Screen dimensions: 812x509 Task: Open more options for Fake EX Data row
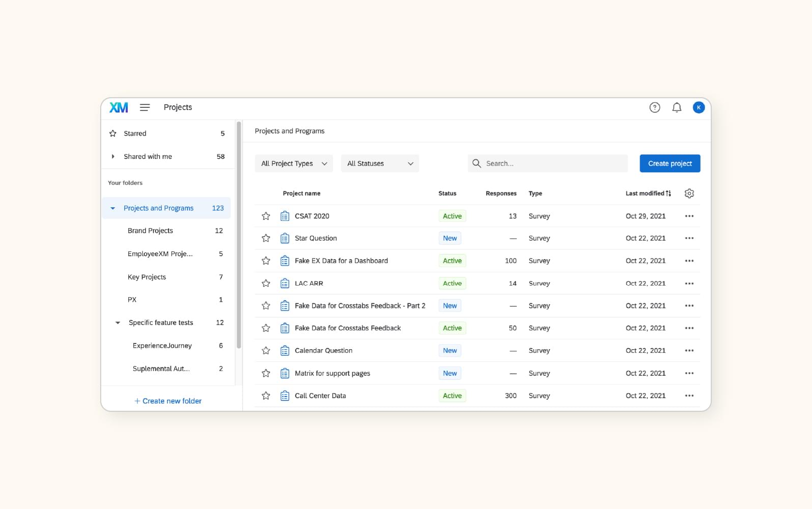point(689,261)
